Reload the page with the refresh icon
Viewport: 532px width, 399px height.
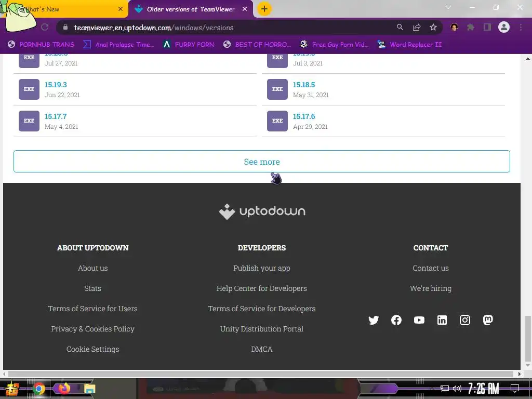click(x=45, y=28)
